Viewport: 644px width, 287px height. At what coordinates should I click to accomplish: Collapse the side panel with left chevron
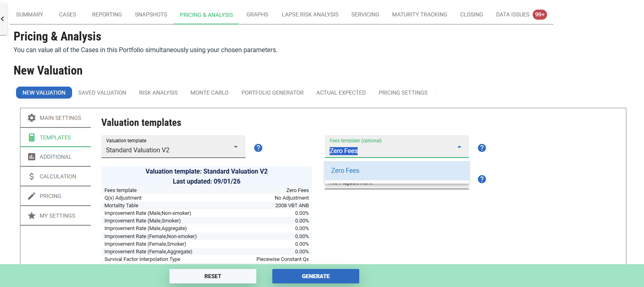coord(3,19)
